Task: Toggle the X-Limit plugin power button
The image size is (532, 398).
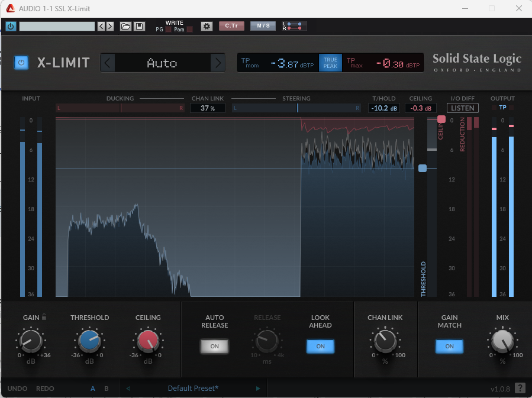Action: (x=21, y=63)
